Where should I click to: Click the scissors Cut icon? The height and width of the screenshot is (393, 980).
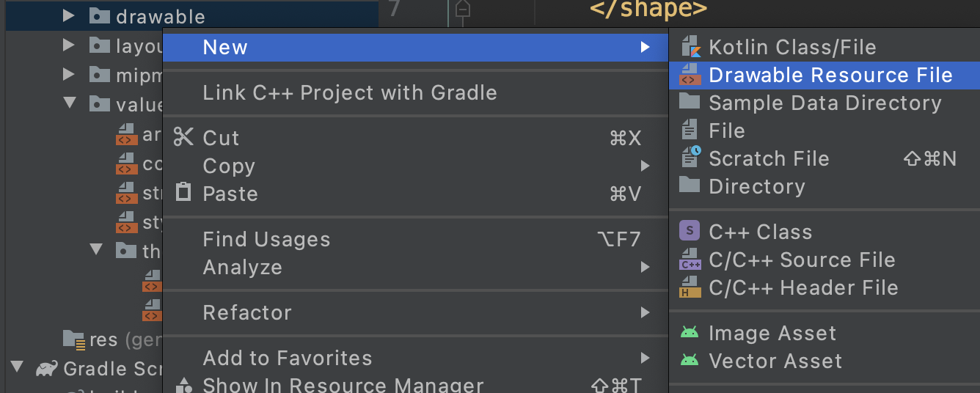click(x=183, y=137)
